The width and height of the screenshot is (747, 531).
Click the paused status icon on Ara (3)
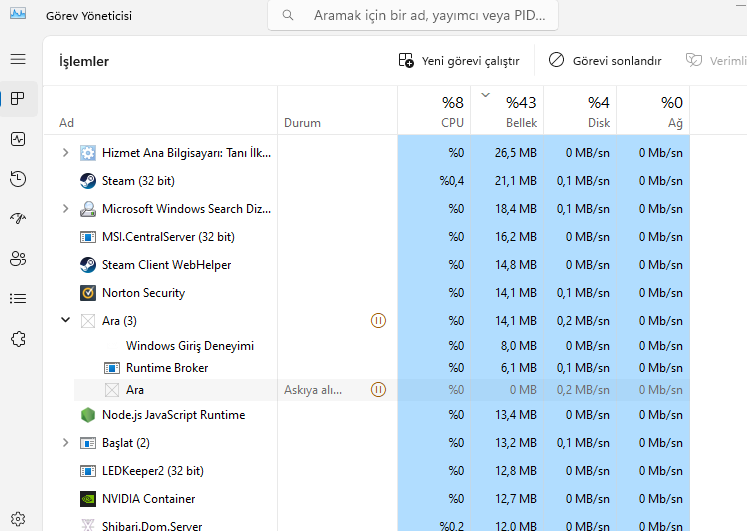click(x=378, y=321)
